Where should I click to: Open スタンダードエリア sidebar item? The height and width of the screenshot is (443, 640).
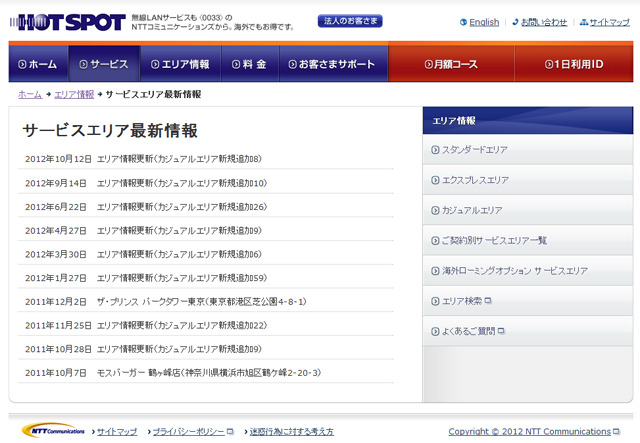[528, 149]
